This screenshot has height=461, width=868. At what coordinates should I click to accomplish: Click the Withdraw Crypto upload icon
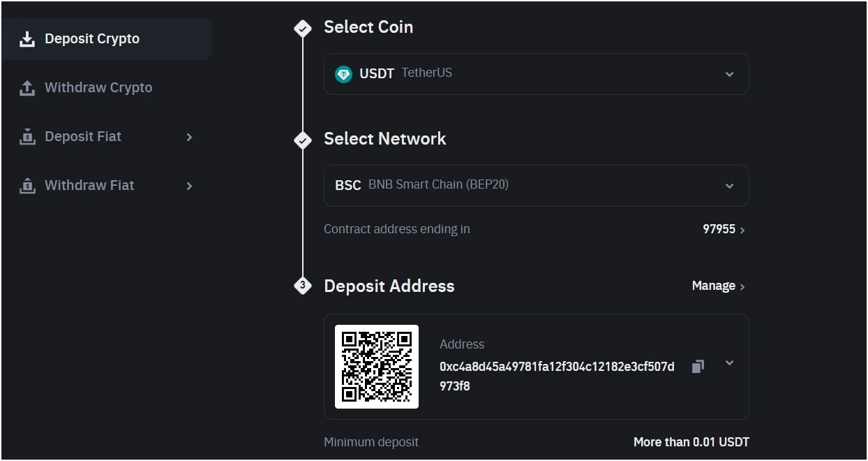coord(27,88)
